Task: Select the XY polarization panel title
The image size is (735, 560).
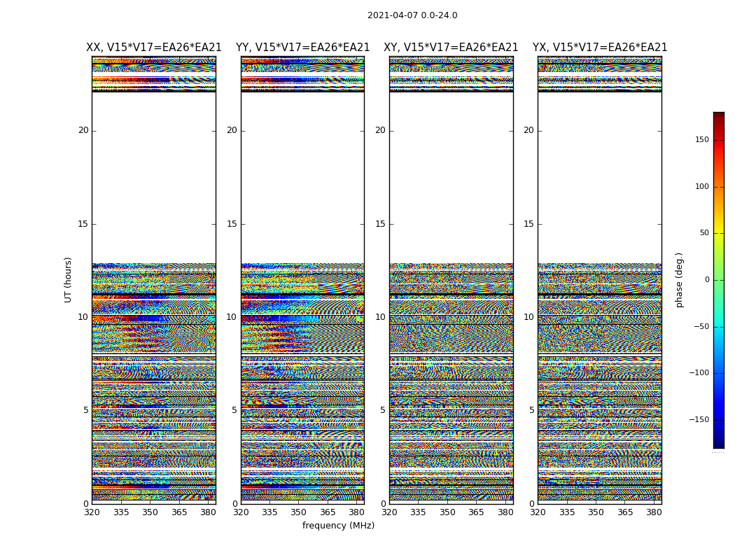Action: point(451,48)
